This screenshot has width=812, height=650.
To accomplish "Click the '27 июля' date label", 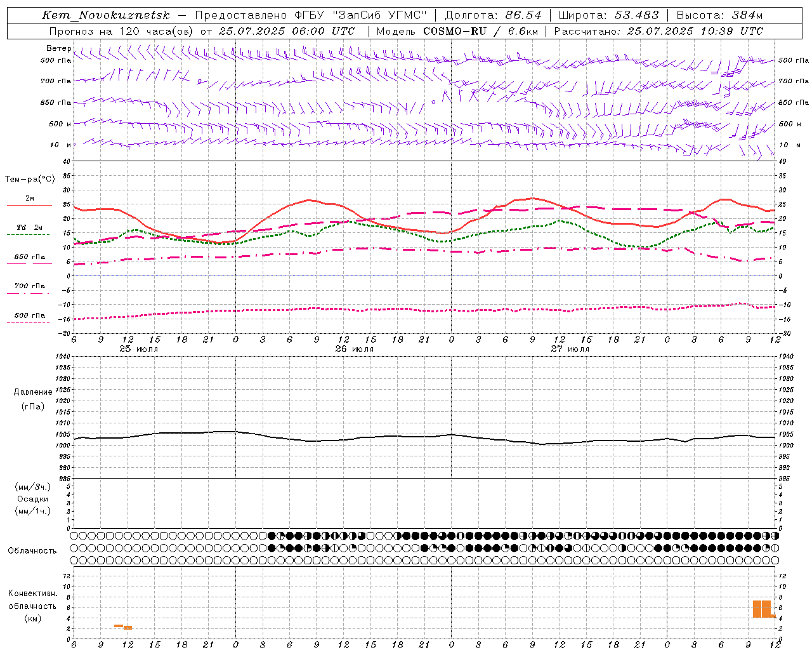I will tap(570, 349).
